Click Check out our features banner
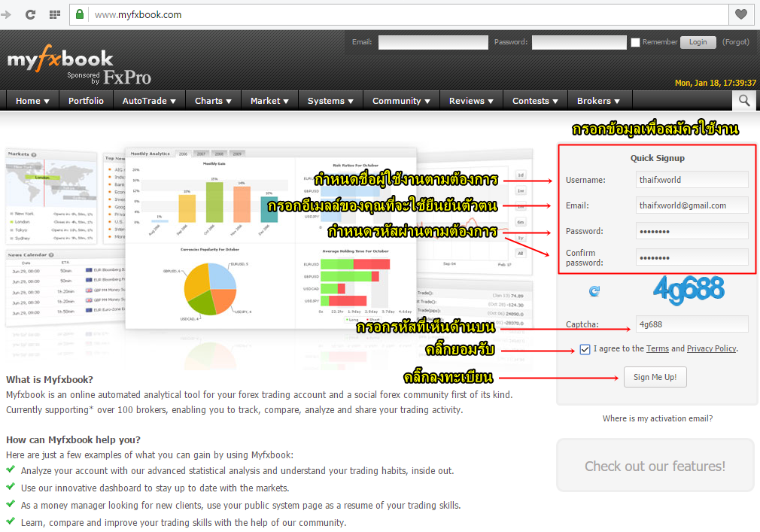Viewport: 760px width, 532px height. (655, 466)
